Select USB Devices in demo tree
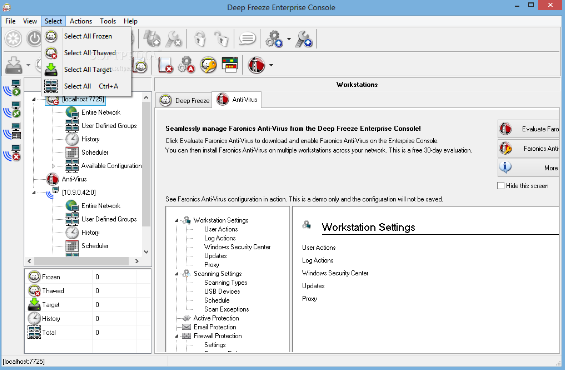 click(x=222, y=291)
